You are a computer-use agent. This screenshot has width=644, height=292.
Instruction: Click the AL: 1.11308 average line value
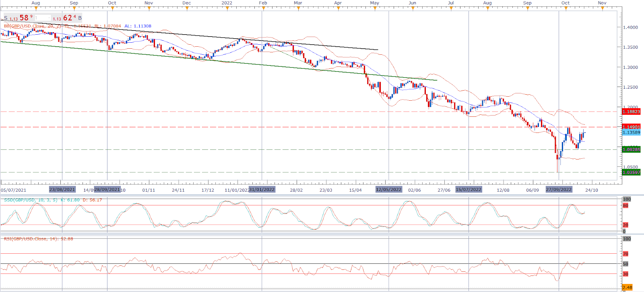point(138,26)
